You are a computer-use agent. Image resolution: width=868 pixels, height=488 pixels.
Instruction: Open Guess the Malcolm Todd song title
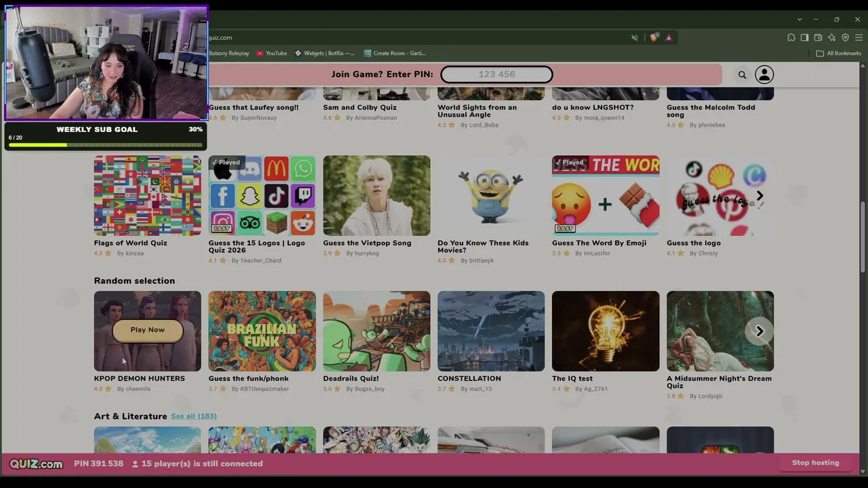tap(711, 111)
